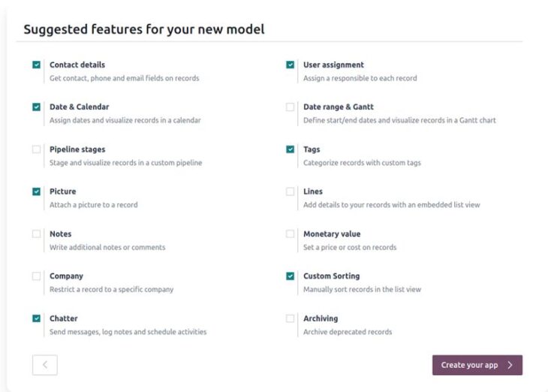The image size is (548, 392).
Task: Enable the Notes feature checkbox
Action: coord(37,234)
